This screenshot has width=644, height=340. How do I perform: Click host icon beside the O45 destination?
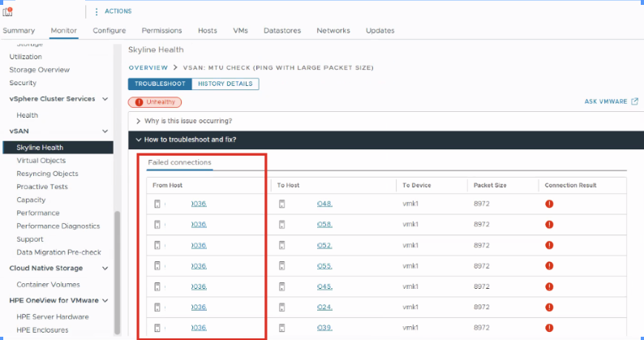(281, 286)
